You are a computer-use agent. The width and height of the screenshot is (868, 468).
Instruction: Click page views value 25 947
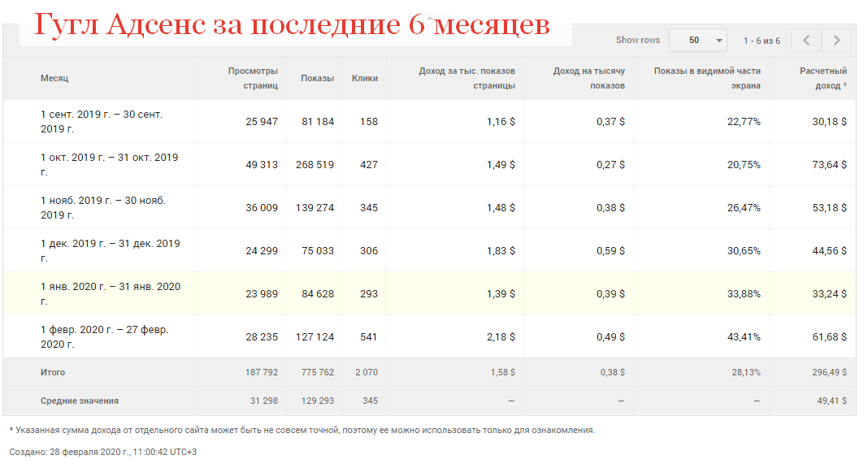(262, 122)
